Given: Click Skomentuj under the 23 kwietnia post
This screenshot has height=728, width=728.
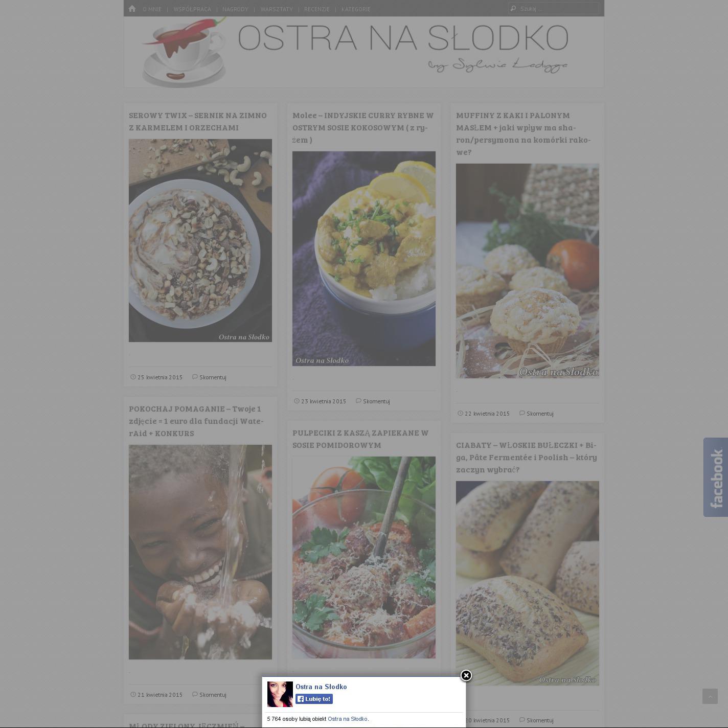Looking at the screenshot, I should [376, 401].
